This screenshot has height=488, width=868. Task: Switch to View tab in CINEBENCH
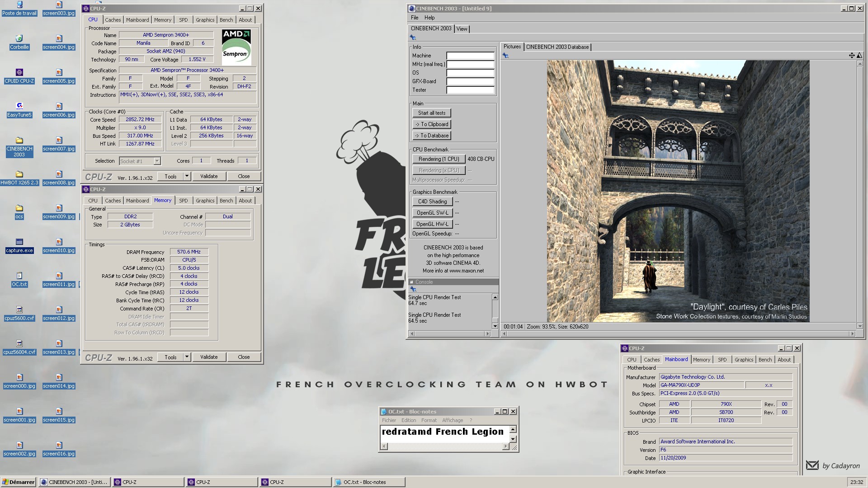tap(462, 29)
